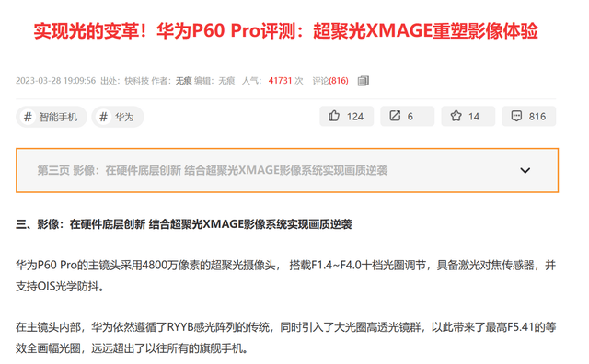589x364 pixels.
Task: Click the copy icon after comment count
Action: 364,81
